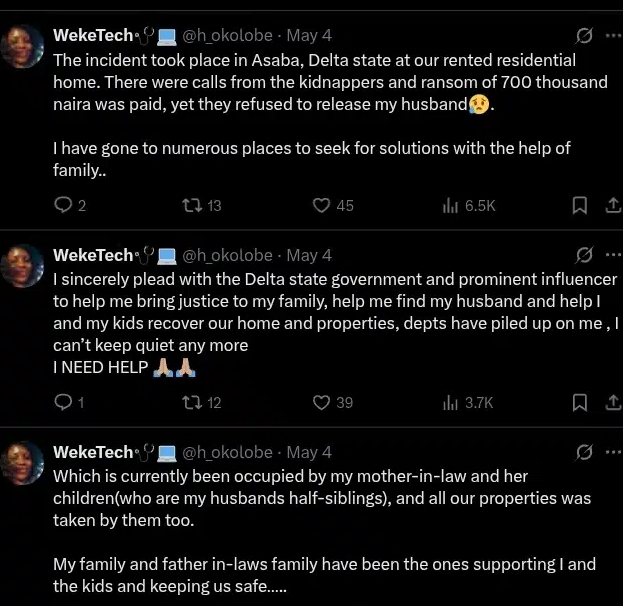Open WekeTech profile name on first tweet
Viewport: 623px width, 606px height.
93,36
